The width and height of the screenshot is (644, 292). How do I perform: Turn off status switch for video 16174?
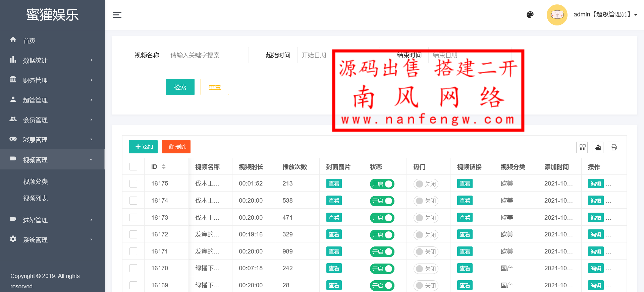click(382, 201)
